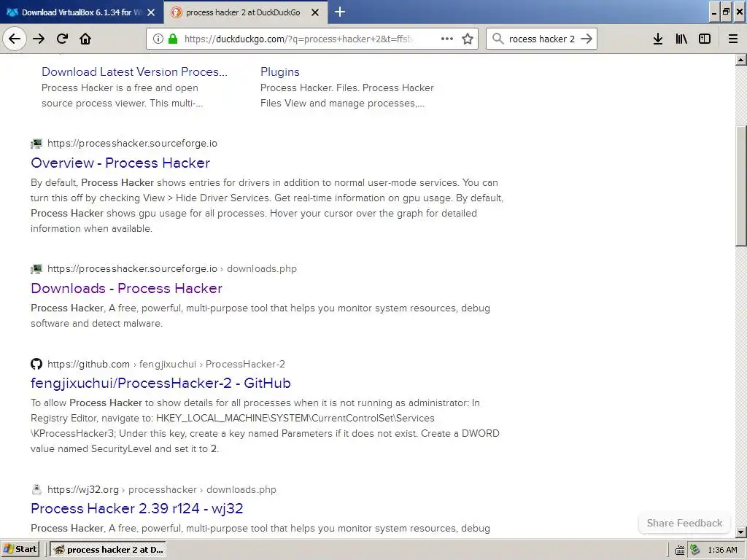Viewport: 747px width, 560px height.
Task: Open the library bookmarks and history icon
Action: (x=681, y=39)
